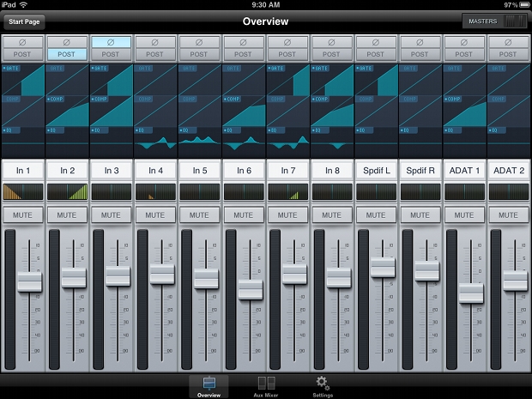Select the Spdif R channel name field
Image resolution: width=532 pixels, height=399 pixels.
(x=420, y=170)
